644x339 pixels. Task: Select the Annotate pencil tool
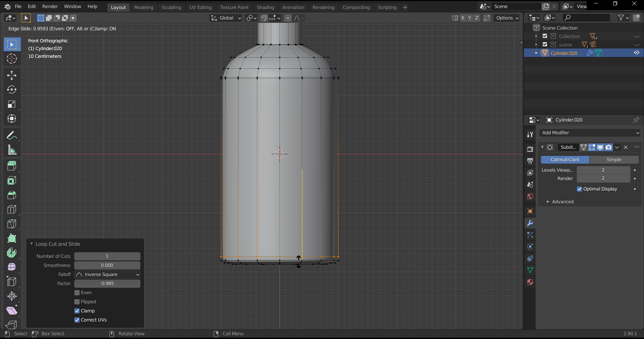12,135
